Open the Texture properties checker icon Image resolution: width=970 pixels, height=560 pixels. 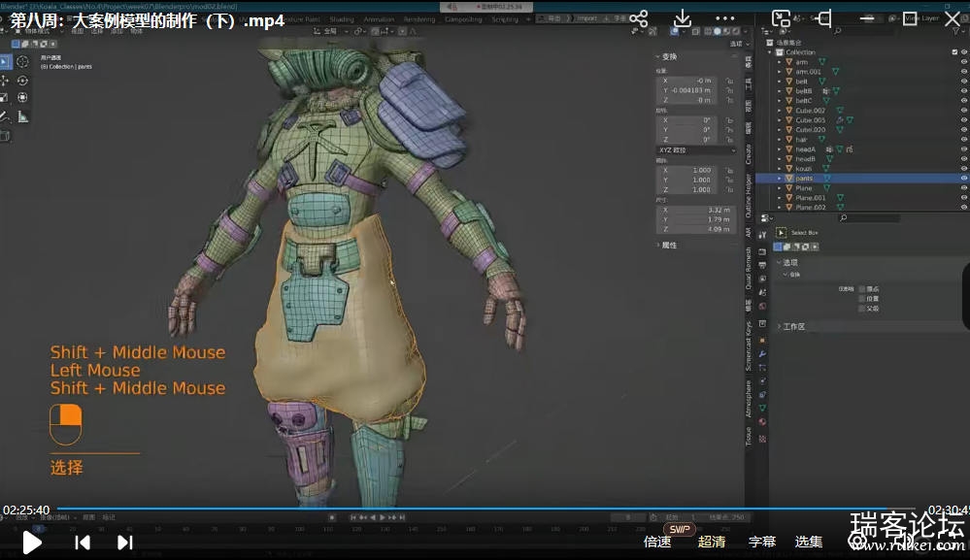click(x=762, y=439)
